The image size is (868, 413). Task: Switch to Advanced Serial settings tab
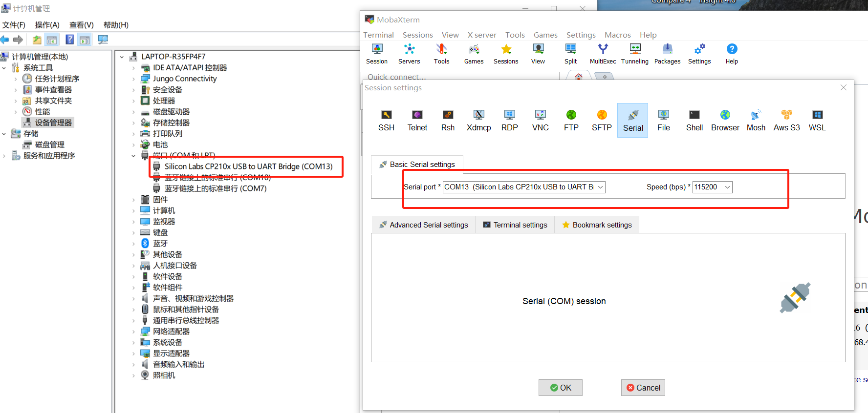point(423,225)
